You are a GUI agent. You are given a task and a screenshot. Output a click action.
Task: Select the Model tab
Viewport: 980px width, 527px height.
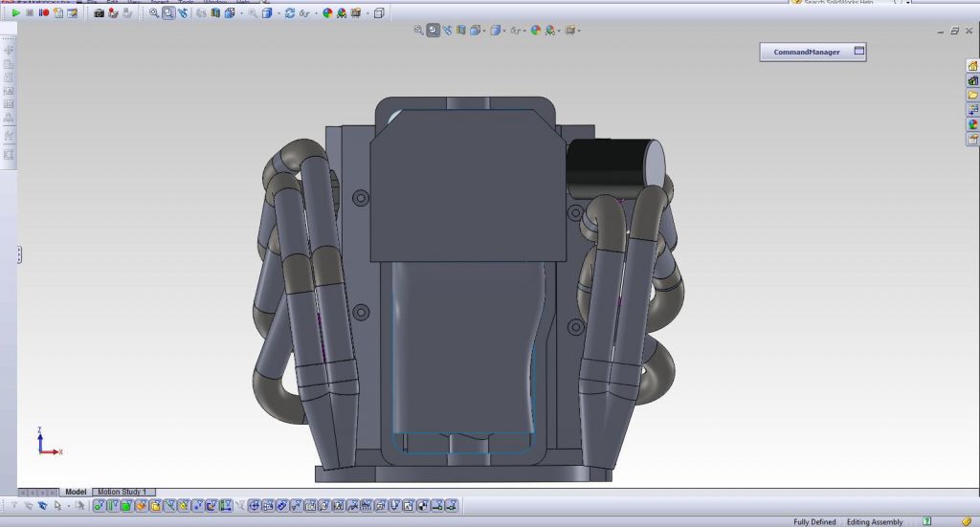[x=76, y=492]
